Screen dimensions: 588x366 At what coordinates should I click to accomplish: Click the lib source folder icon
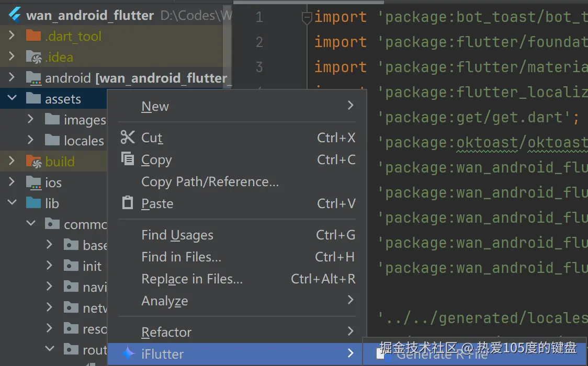click(x=33, y=203)
